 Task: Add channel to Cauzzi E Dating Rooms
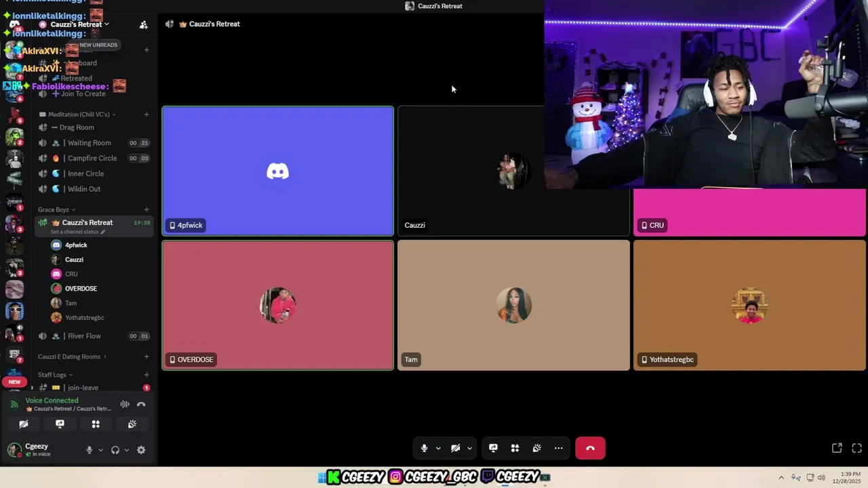point(146,357)
